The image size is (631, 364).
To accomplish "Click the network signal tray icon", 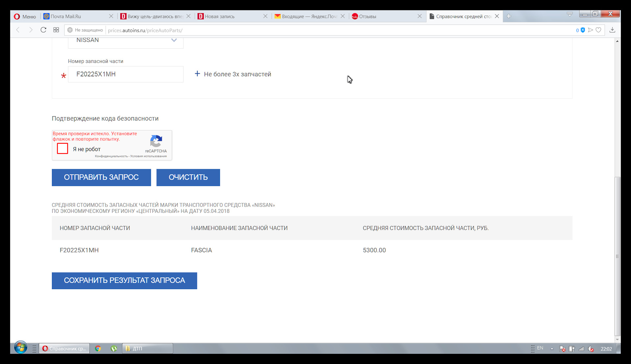I will (x=581, y=349).
